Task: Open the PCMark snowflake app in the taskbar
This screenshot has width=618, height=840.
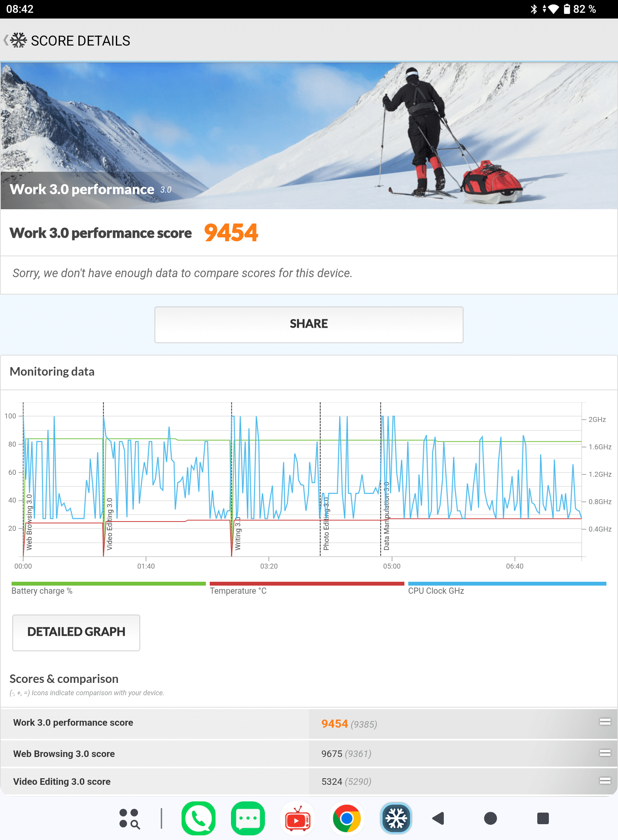Action: (396, 818)
